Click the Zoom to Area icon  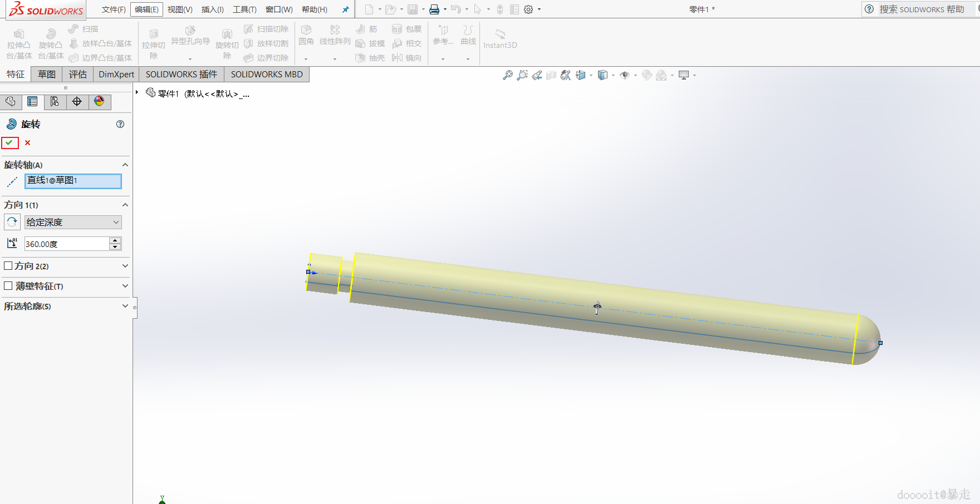tap(522, 75)
